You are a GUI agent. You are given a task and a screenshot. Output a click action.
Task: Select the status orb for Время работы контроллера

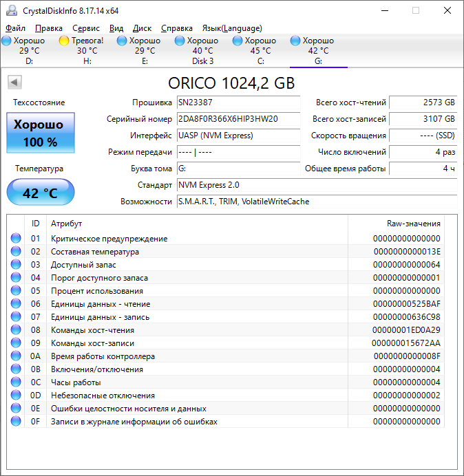click(x=16, y=356)
